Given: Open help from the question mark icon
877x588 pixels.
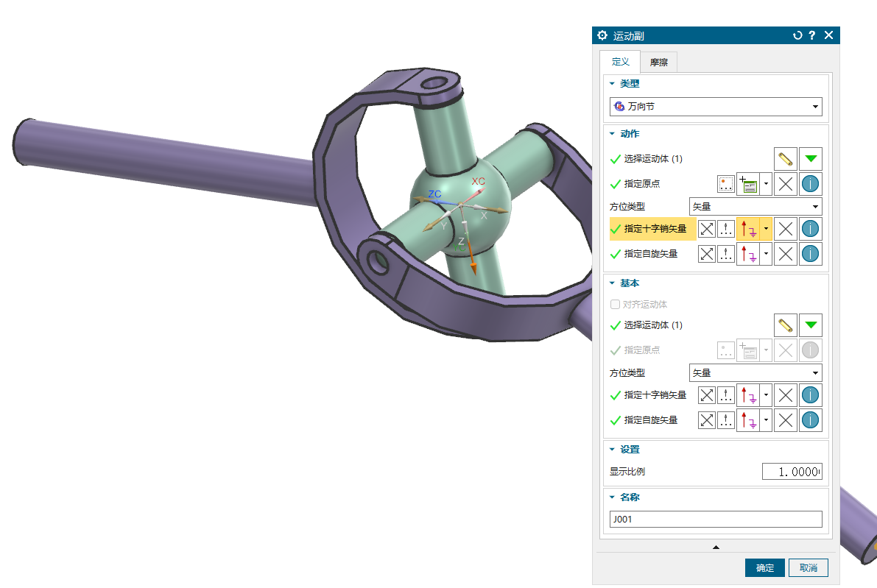Looking at the screenshot, I should tap(812, 35).
